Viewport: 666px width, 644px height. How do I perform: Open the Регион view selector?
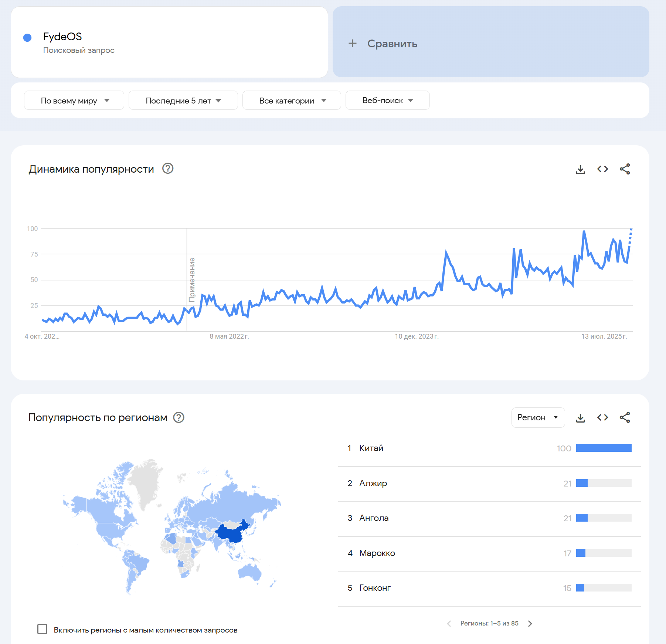pyautogui.click(x=538, y=417)
